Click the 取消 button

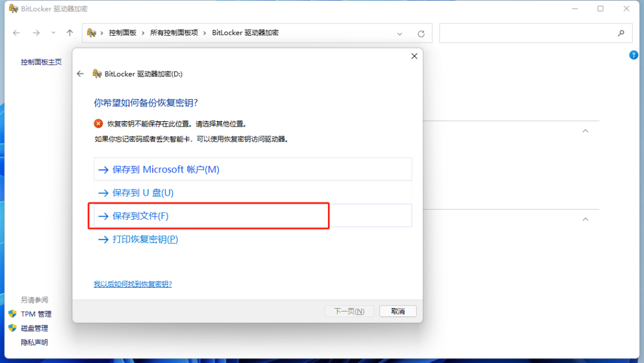pyautogui.click(x=398, y=311)
